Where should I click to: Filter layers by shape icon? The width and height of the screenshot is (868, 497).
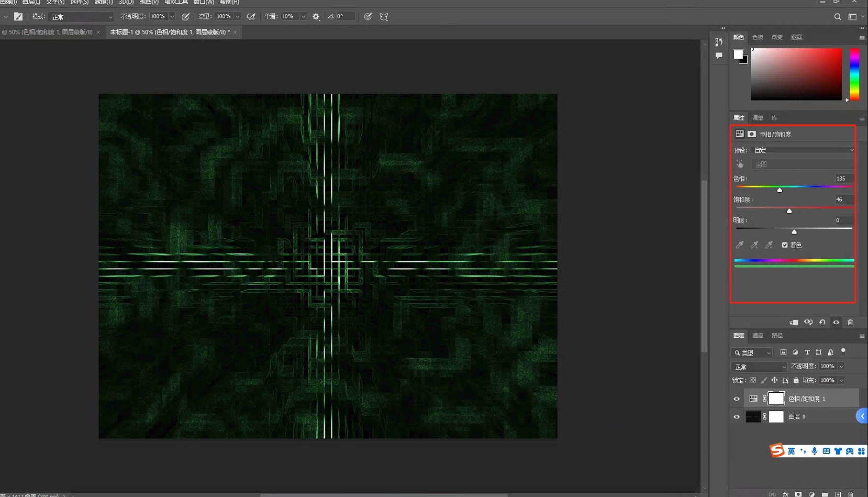[x=819, y=352]
